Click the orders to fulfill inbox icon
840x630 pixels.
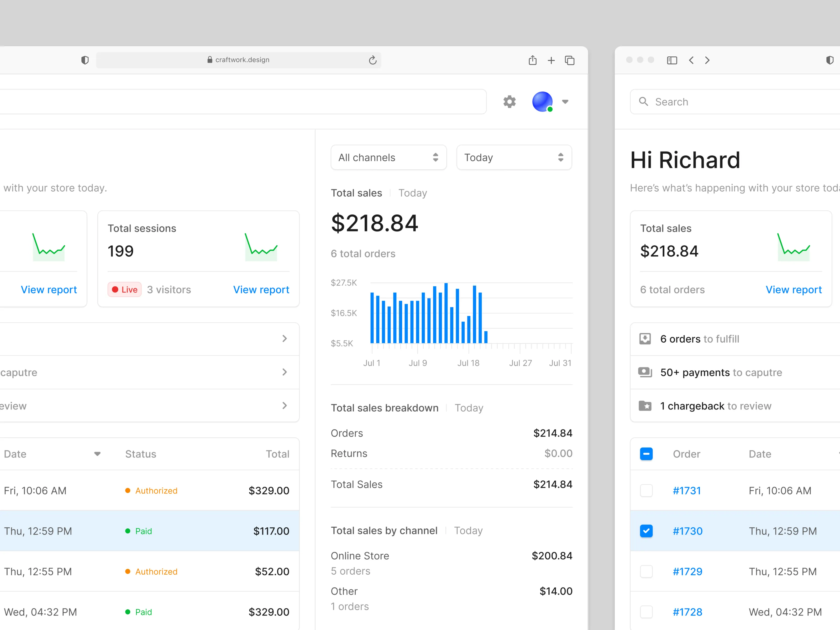tap(645, 339)
